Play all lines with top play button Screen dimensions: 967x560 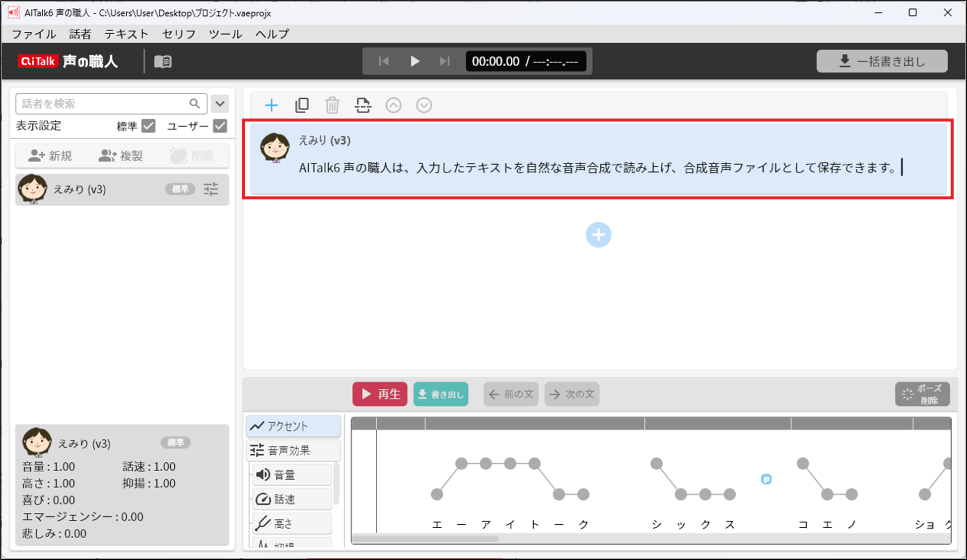pos(415,61)
